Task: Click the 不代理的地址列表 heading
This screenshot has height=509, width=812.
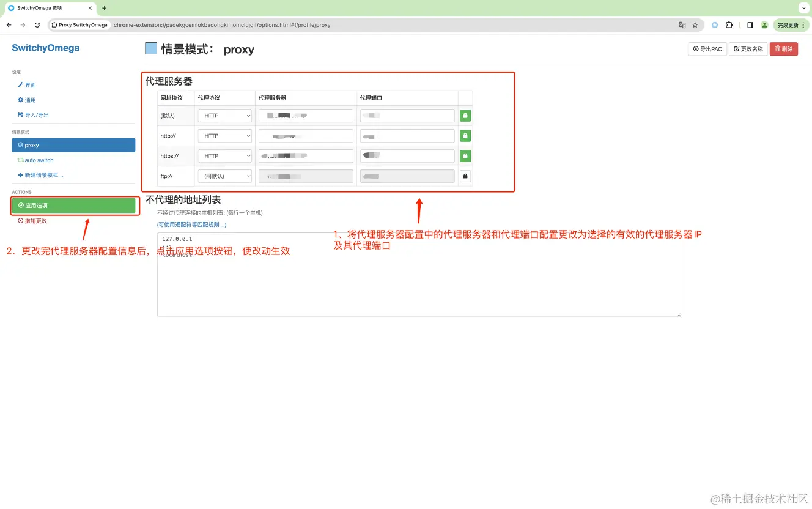Action: (x=183, y=199)
